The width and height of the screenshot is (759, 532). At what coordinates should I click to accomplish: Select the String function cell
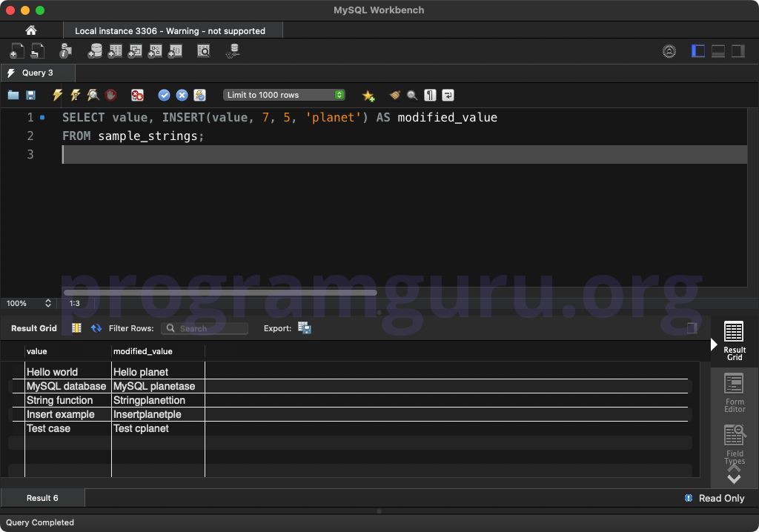coord(67,400)
